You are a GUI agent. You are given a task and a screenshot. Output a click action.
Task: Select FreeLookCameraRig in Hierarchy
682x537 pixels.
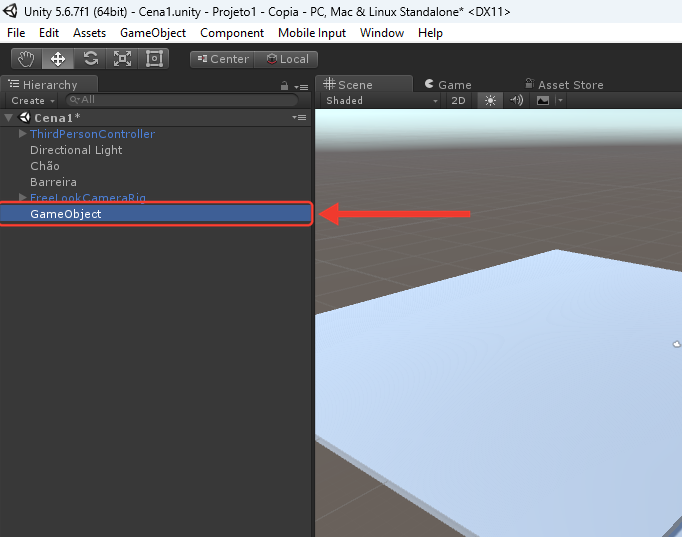[88, 197]
